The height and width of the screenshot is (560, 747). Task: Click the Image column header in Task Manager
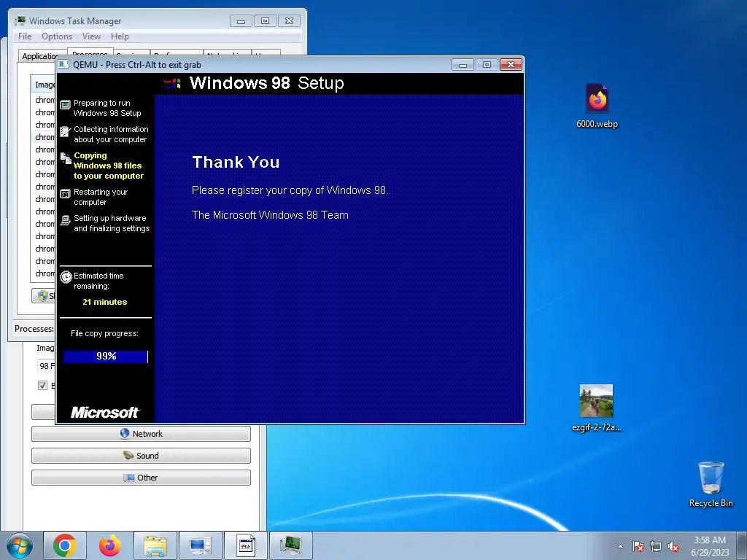pyautogui.click(x=43, y=85)
